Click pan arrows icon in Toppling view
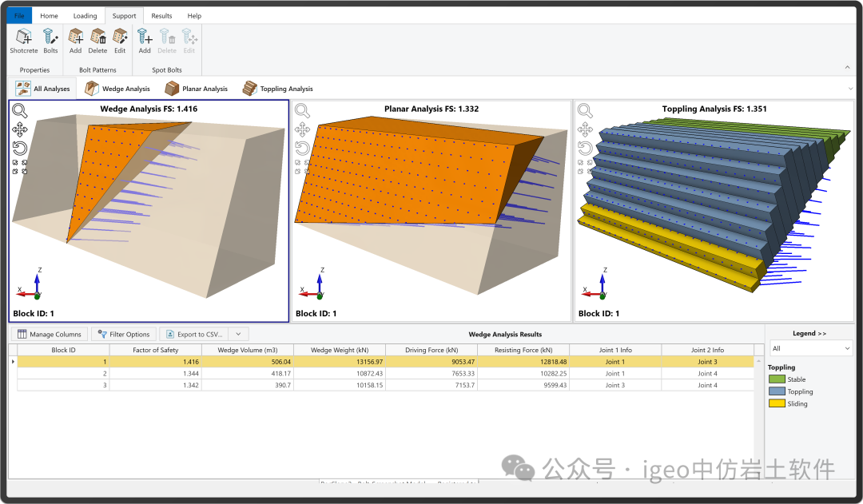 click(x=585, y=129)
